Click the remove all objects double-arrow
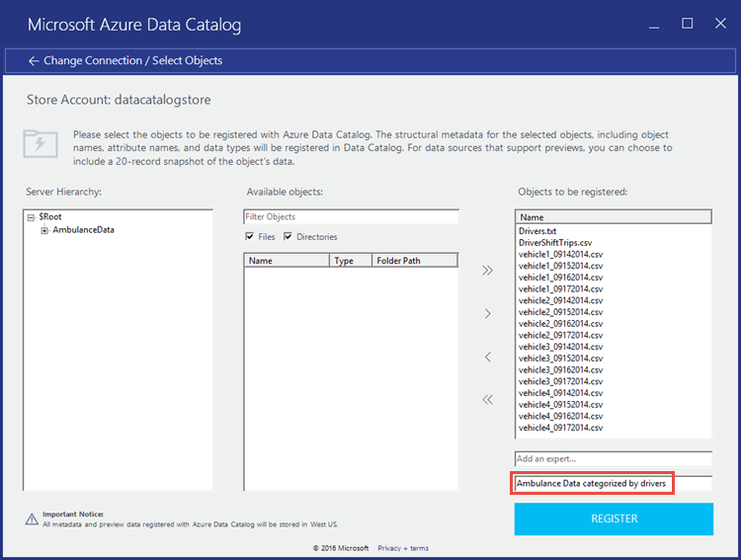This screenshot has width=741, height=560. 487,400
